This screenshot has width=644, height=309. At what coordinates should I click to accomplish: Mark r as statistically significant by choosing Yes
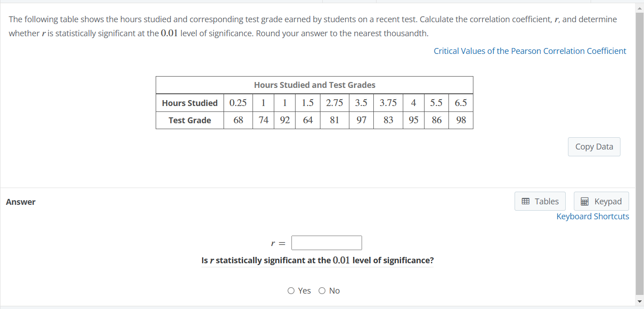(291, 290)
